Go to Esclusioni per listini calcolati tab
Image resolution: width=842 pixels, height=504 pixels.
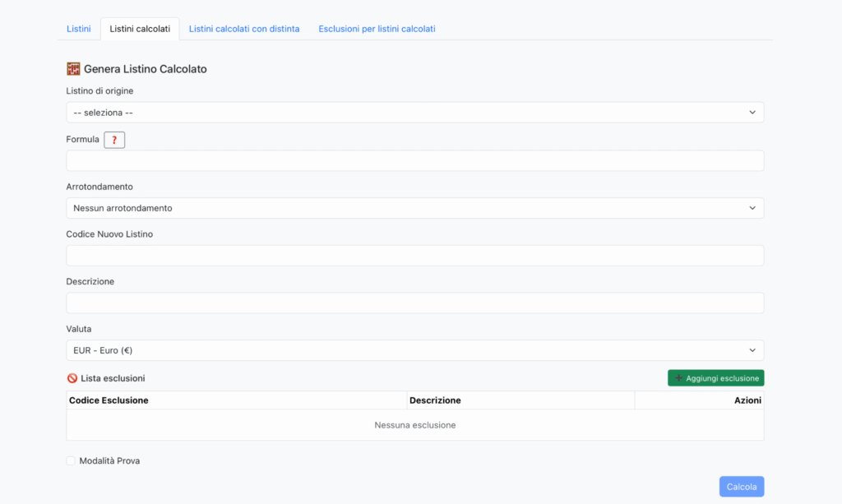coord(377,29)
